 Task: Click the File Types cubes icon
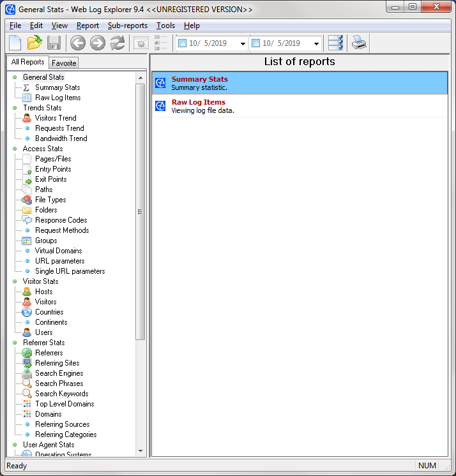(27, 200)
